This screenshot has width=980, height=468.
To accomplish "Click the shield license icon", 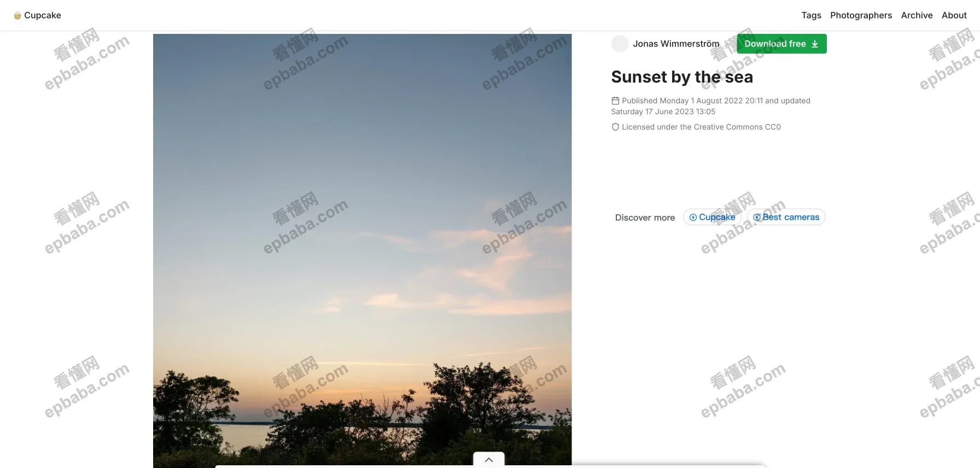I will 615,127.
